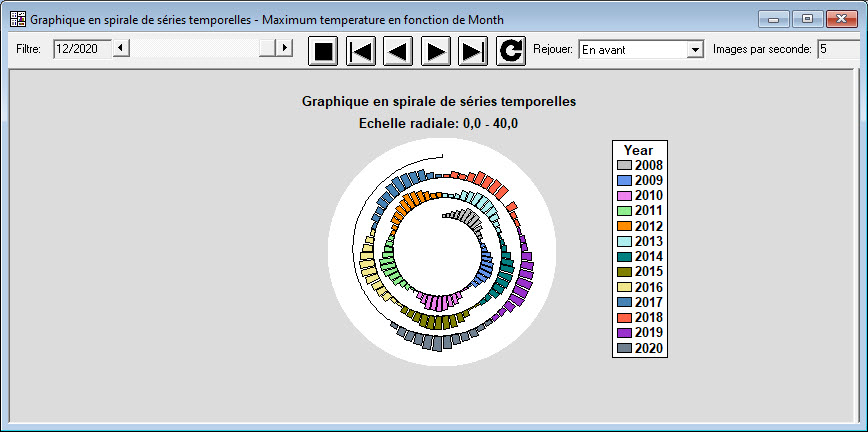868x432 pixels.
Task: Click the legend title 'Year'
Action: point(638,150)
